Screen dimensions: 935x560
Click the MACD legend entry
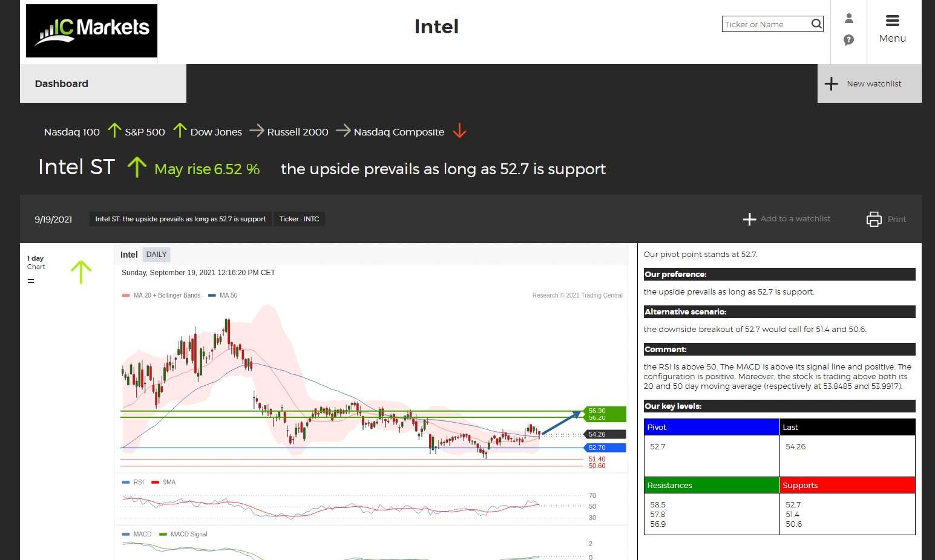[137, 534]
